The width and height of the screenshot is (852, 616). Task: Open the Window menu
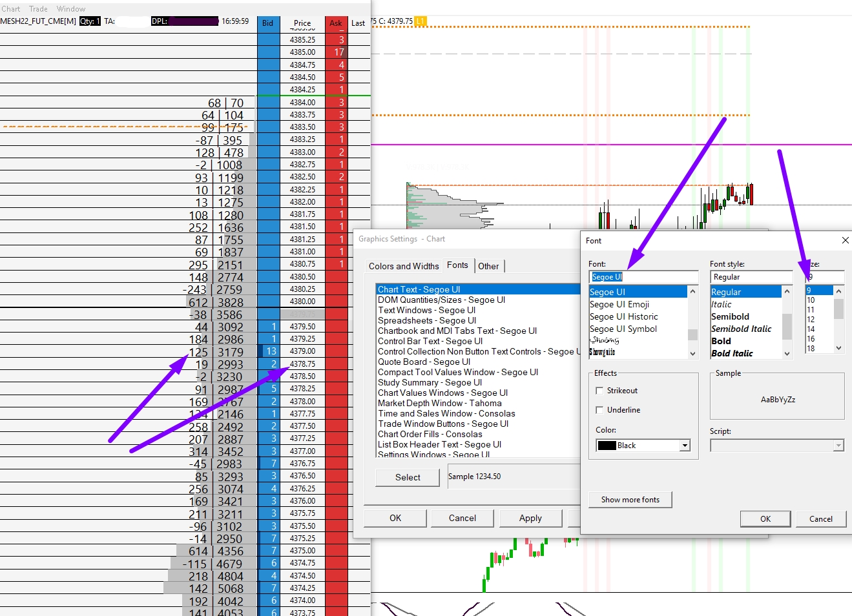pos(71,8)
